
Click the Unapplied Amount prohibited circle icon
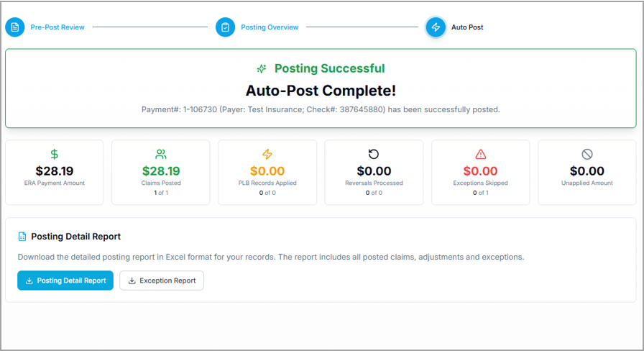tap(587, 154)
